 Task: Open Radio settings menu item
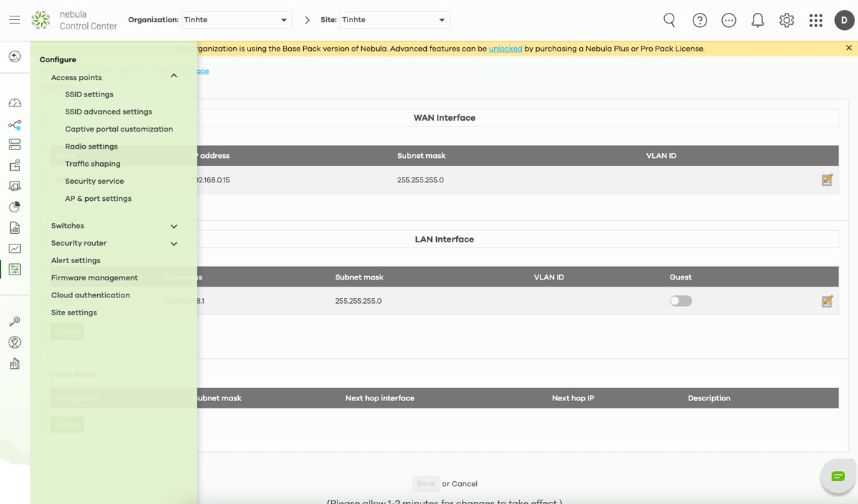coord(92,147)
